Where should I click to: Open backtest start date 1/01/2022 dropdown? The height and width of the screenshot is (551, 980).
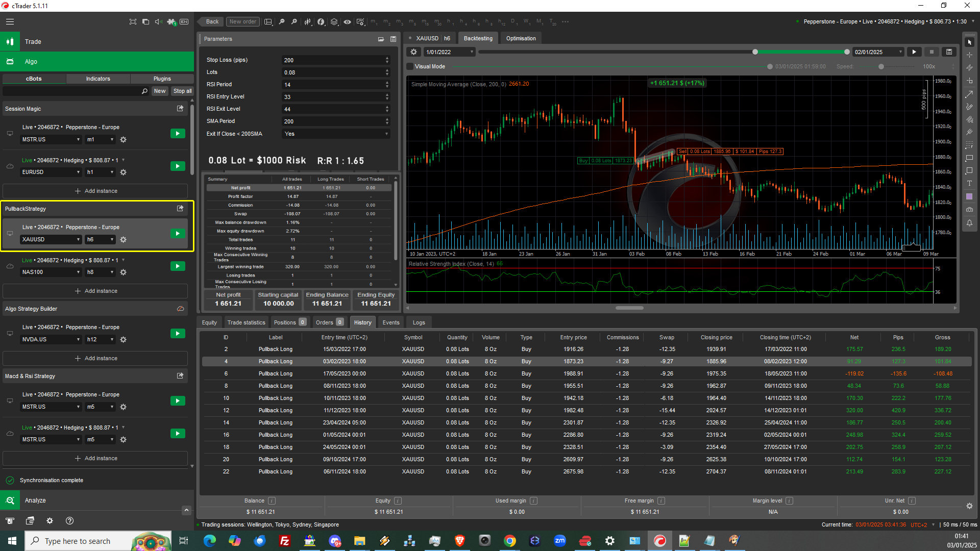point(450,52)
